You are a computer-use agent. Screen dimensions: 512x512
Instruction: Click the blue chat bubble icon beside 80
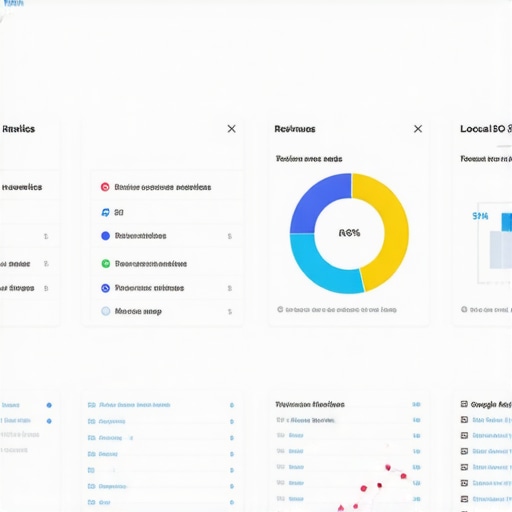point(105,212)
